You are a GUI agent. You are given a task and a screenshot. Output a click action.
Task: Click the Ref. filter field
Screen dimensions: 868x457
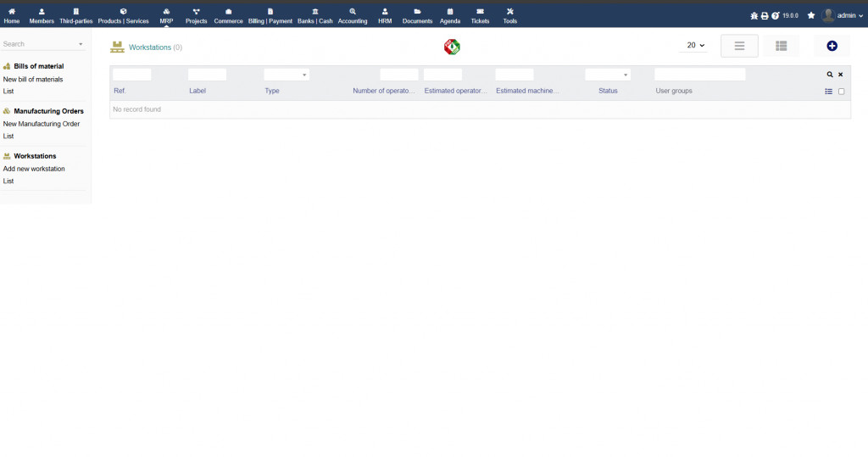131,75
